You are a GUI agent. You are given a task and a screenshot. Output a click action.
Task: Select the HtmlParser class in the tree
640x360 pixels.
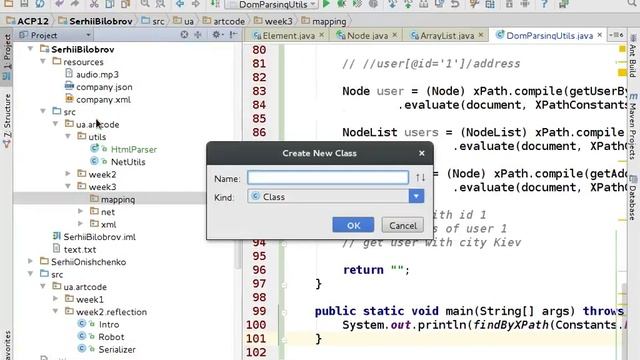133,149
